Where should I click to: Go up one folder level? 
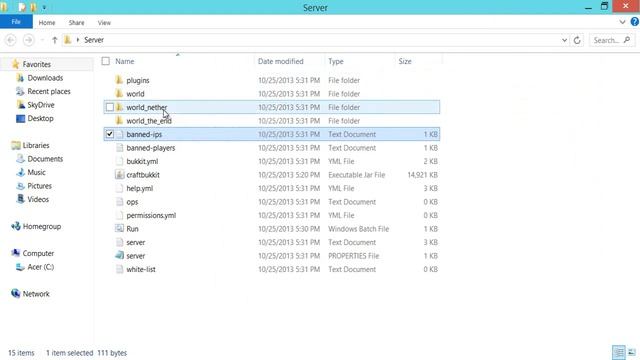(x=54, y=40)
